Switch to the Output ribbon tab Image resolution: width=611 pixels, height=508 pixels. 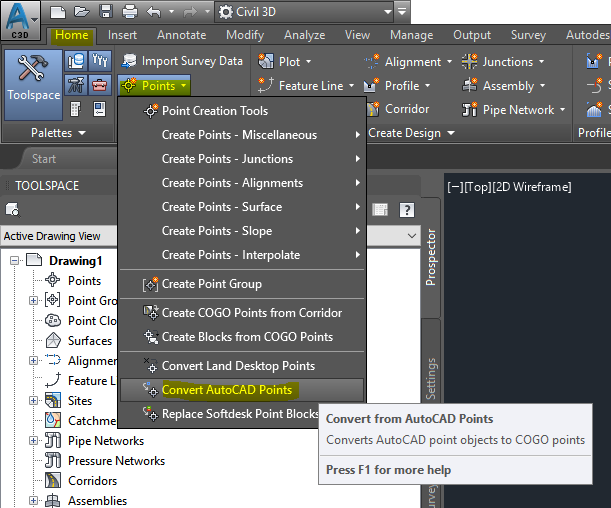click(x=472, y=35)
